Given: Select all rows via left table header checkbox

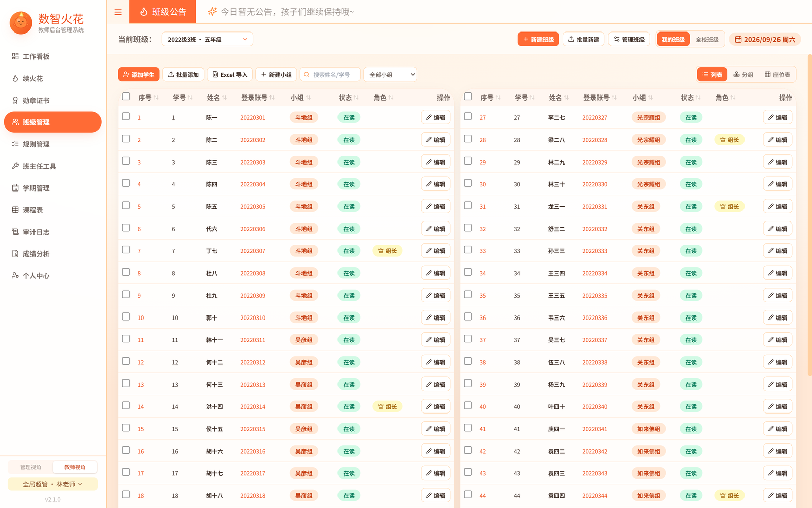Looking at the screenshot, I should 126,97.
